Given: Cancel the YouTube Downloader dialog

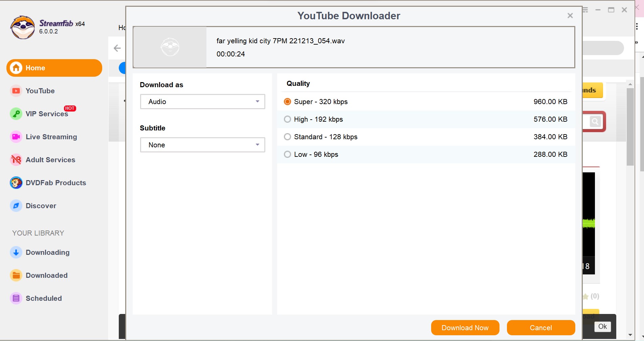Looking at the screenshot, I should 541,328.
